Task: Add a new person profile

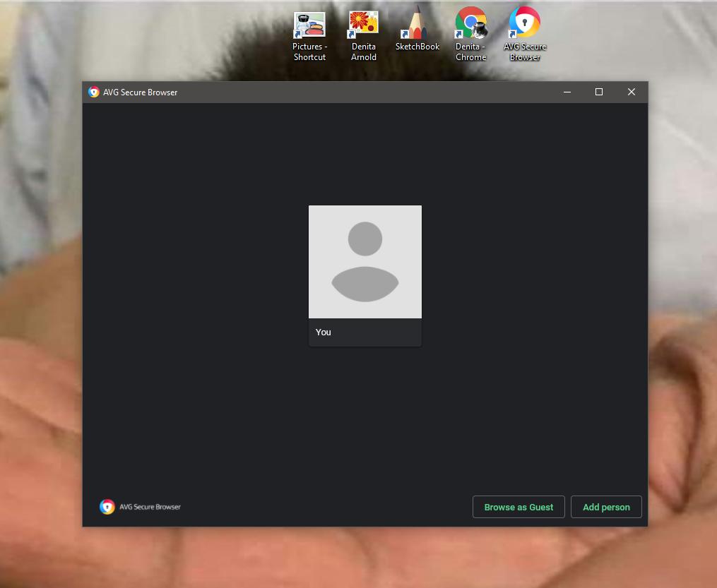Action: [x=606, y=506]
